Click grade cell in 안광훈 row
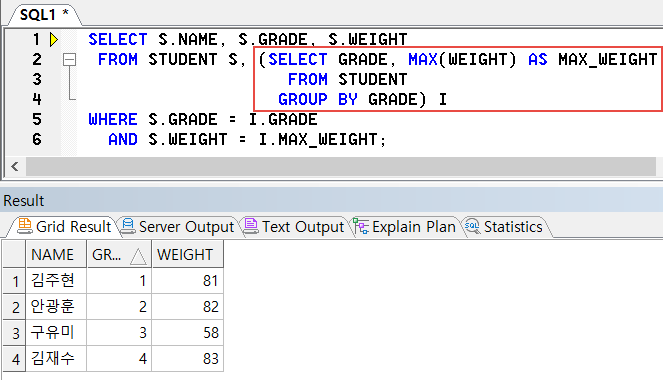The height and width of the screenshot is (380, 663). click(x=119, y=307)
